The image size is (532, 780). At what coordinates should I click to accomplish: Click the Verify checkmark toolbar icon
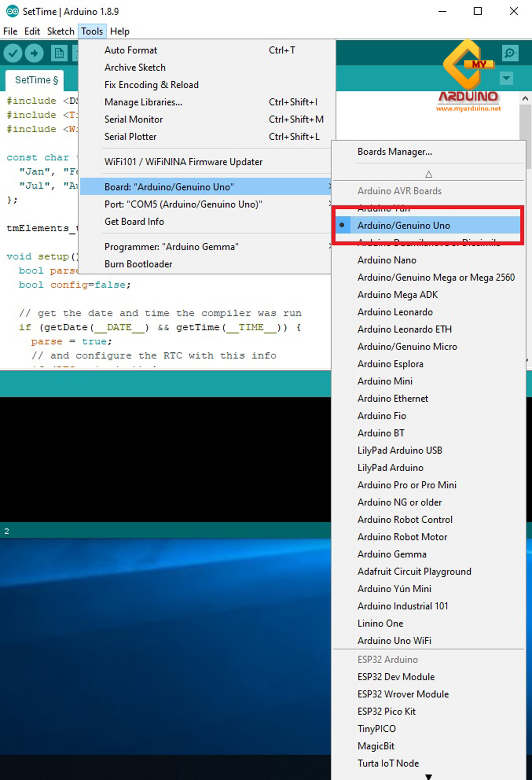(x=13, y=54)
